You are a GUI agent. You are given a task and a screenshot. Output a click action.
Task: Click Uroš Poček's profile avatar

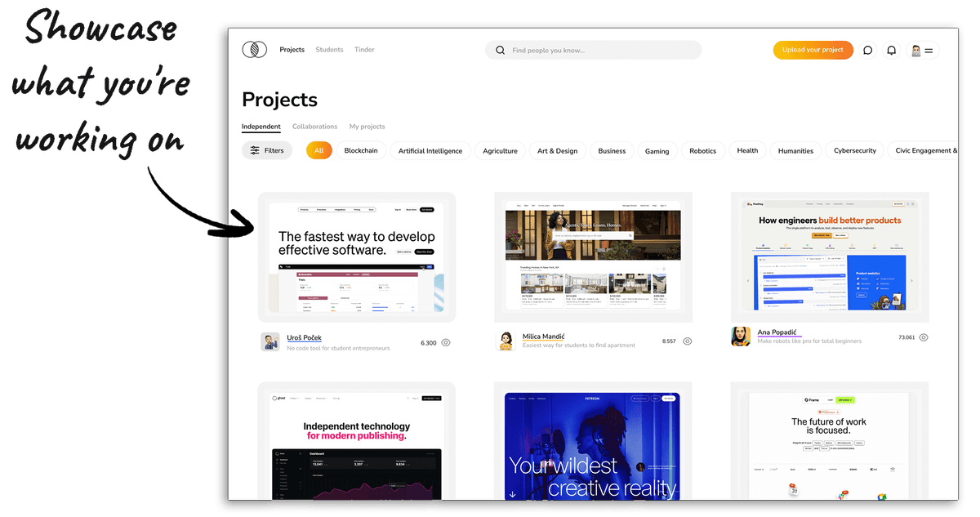pos(270,342)
